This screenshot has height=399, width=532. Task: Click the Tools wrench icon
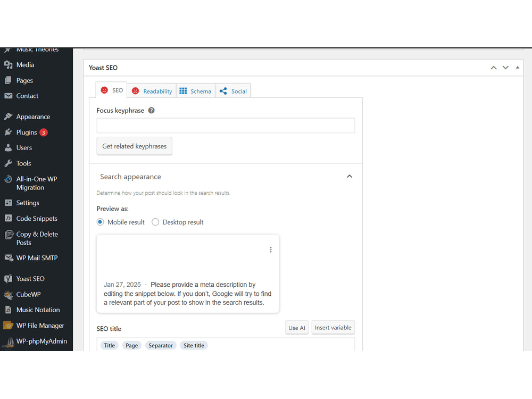click(8, 163)
